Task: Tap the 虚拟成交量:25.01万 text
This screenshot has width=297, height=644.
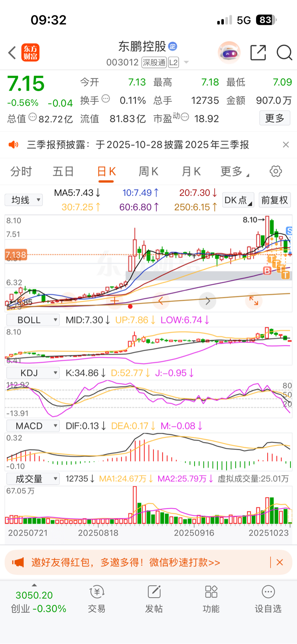Action: click(253, 479)
